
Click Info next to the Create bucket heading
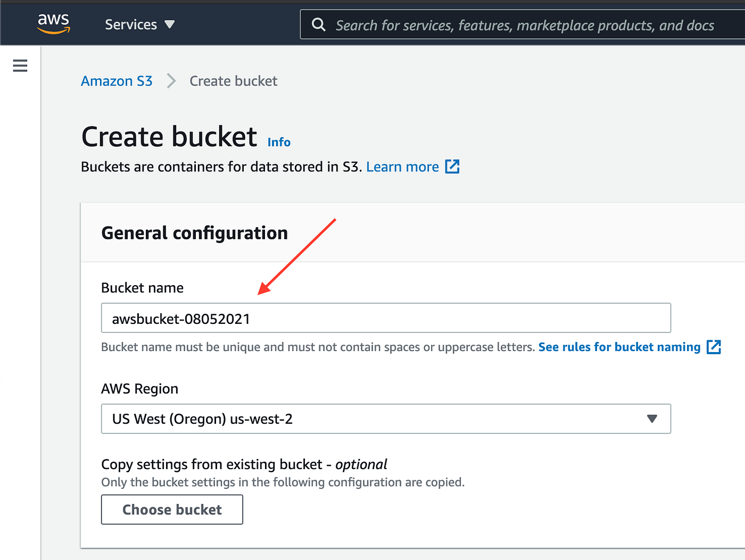[279, 142]
